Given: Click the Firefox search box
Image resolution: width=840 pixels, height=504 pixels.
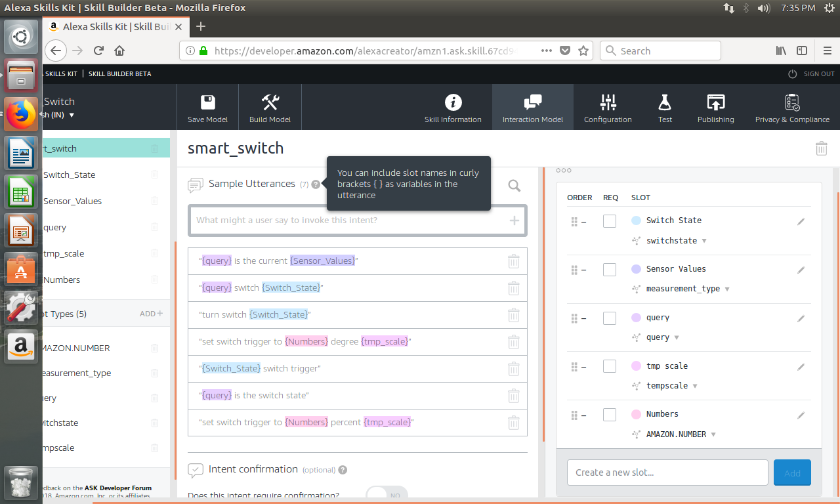Looking at the screenshot, I should [660, 51].
